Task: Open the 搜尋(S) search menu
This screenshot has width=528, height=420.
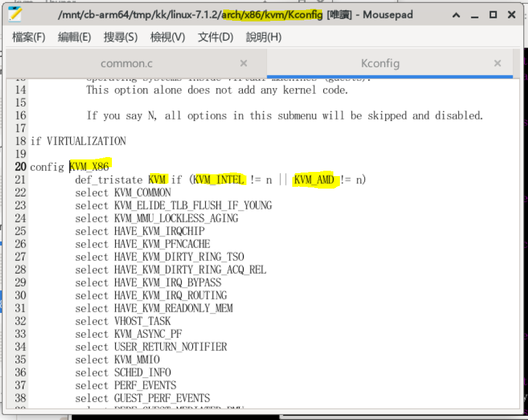Action: click(x=121, y=37)
